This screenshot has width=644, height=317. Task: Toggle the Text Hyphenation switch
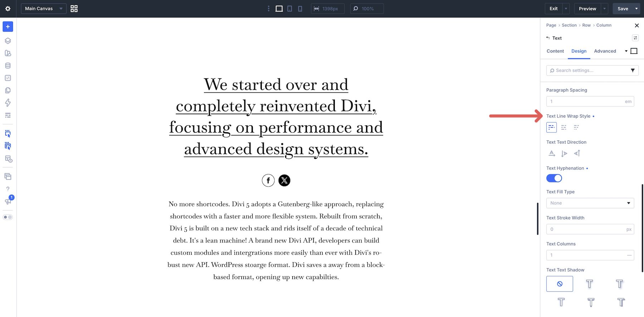[x=554, y=178]
